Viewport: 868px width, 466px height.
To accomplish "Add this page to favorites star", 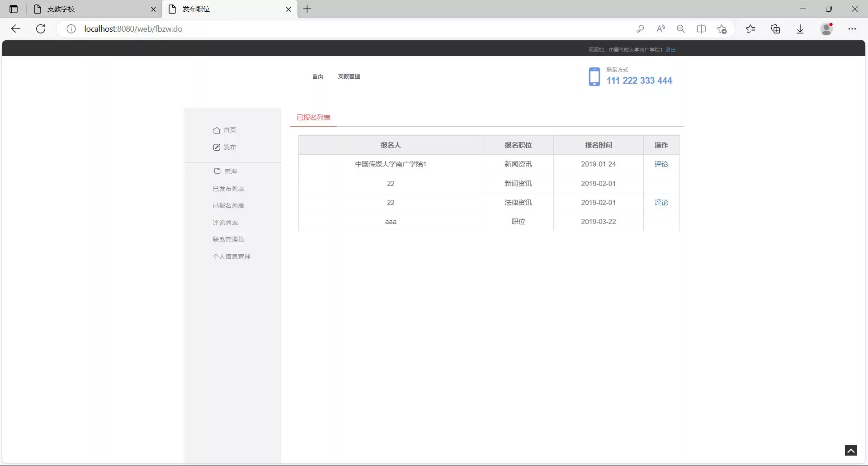I will click(722, 29).
